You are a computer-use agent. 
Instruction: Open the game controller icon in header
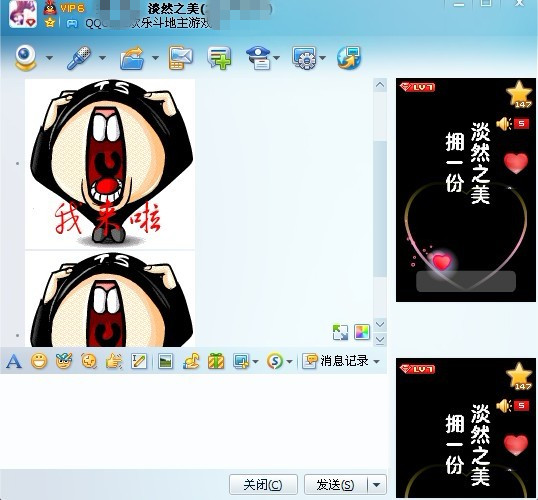click(x=72, y=23)
